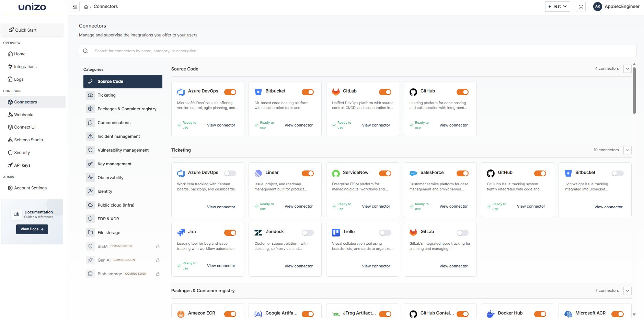Collapse the Packages & Container registry chevron
The height and width of the screenshot is (320, 644).
click(628, 291)
